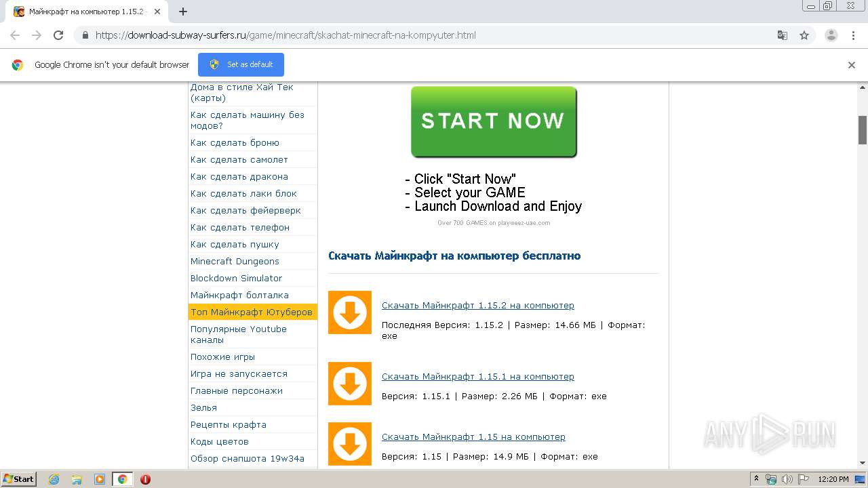This screenshot has width=868, height=488.
Task: Reload the current page
Action: point(58,35)
